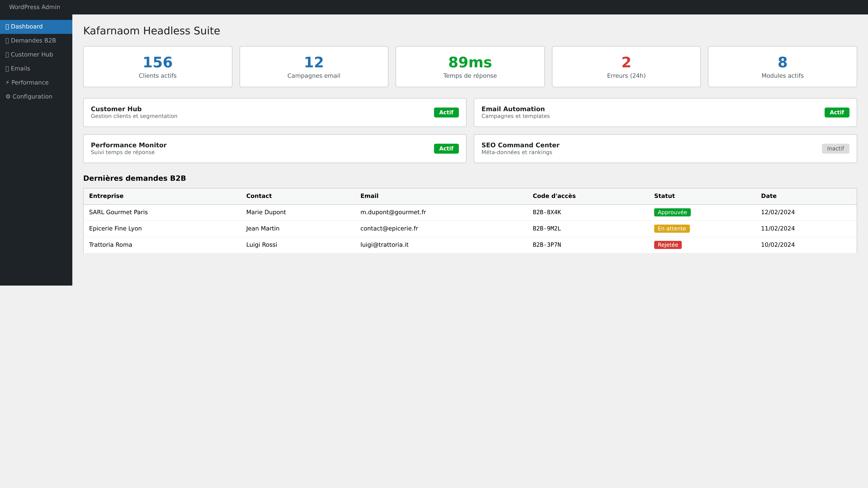The height and width of the screenshot is (488, 868).
Task: Click the Approuvée status badge
Action: click(x=672, y=212)
